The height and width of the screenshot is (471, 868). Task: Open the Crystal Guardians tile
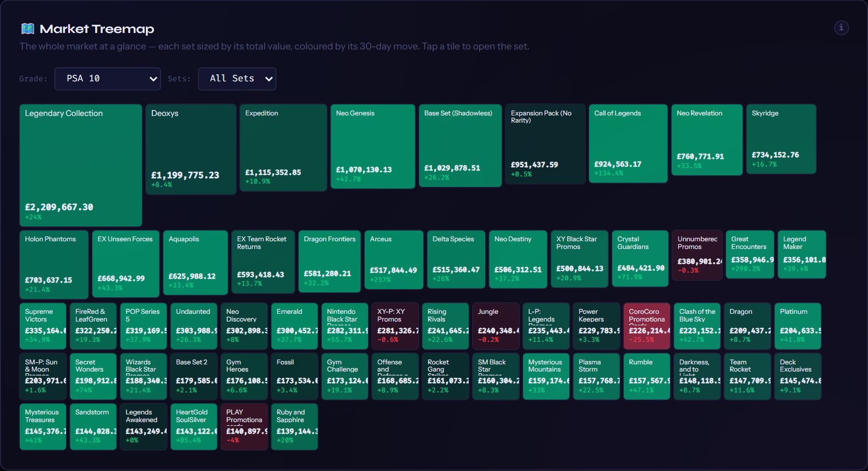(640, 258)
